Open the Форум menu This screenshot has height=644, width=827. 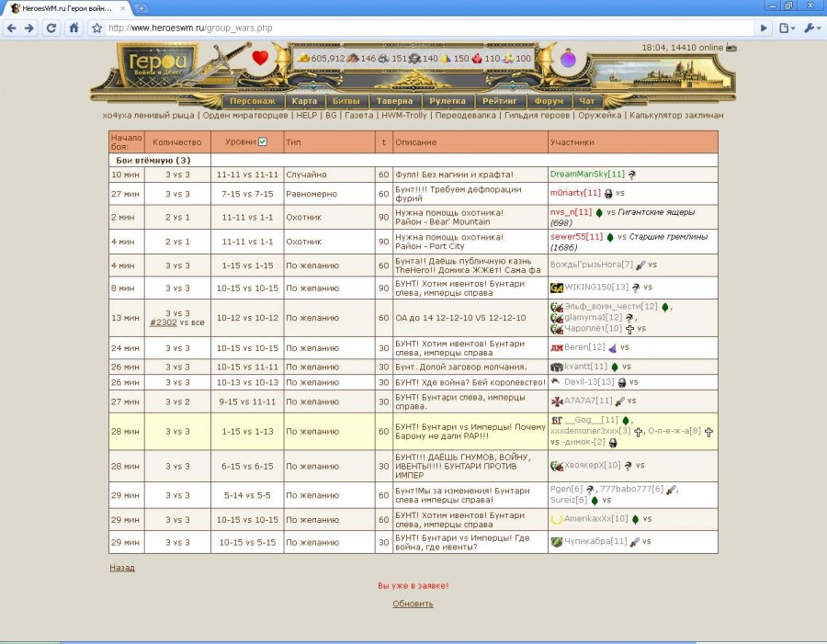(x=549, y=101)
